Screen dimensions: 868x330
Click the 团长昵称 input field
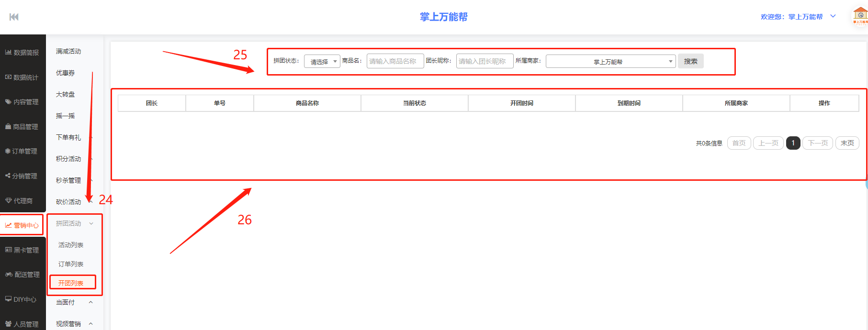coord(485,61)
